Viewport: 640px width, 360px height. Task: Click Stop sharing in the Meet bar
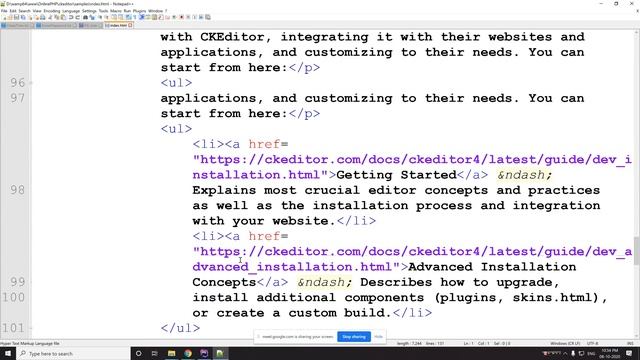[354, 337]
